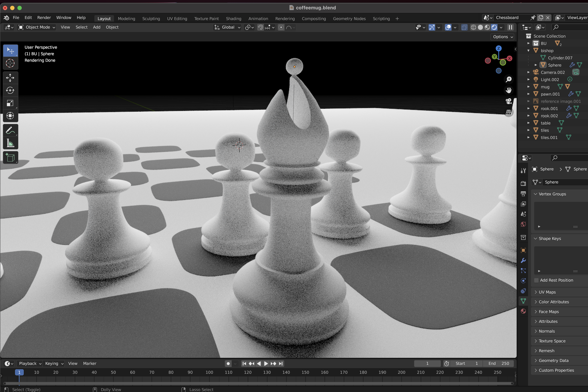588x392 pixels.
Task: Select the Move tool
Action: 10,78
